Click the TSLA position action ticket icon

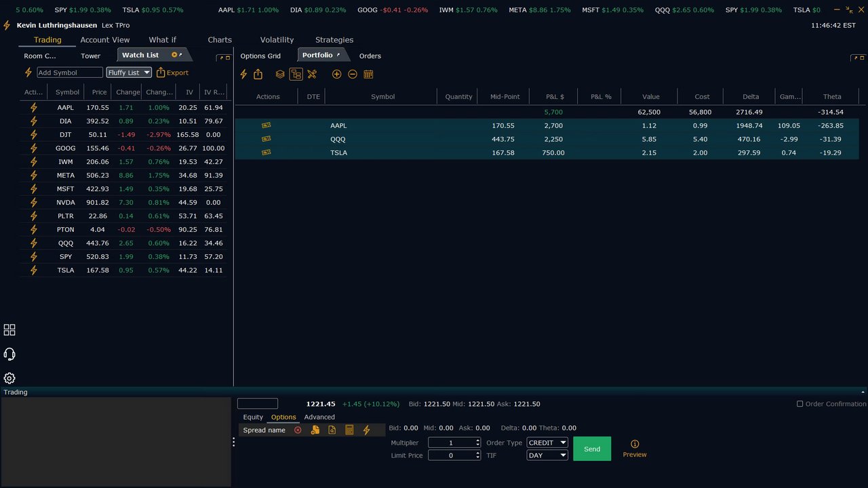point(266,152)
